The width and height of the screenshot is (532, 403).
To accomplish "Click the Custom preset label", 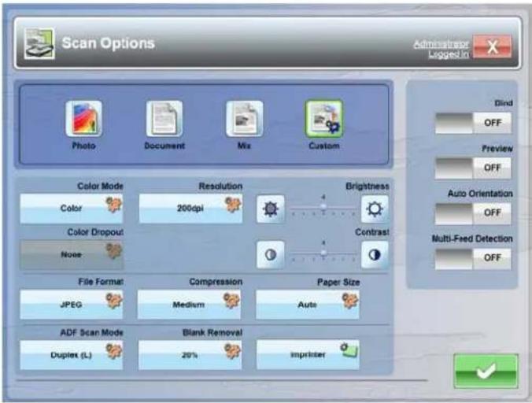I will [324, 146].
